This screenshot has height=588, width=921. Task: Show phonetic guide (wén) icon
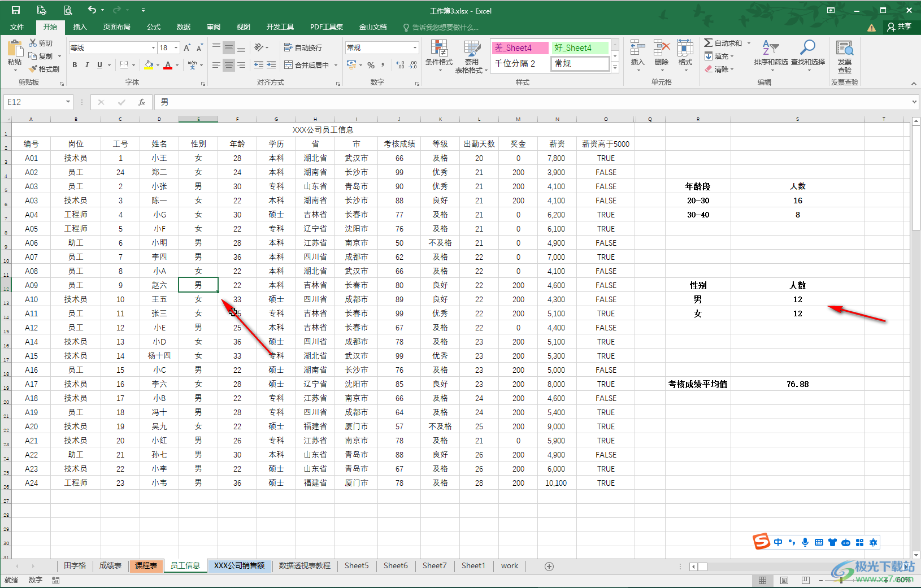193,65
